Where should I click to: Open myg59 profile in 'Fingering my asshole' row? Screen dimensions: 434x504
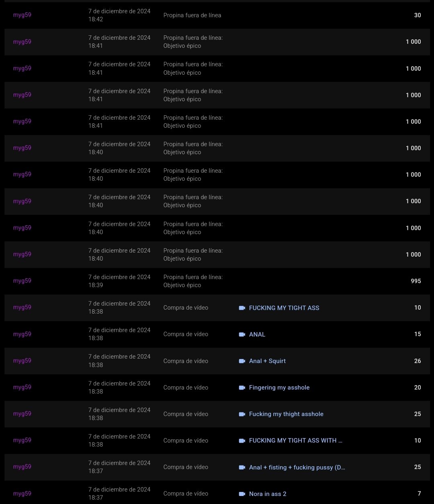pyautogui.click(x=22, y=387)
